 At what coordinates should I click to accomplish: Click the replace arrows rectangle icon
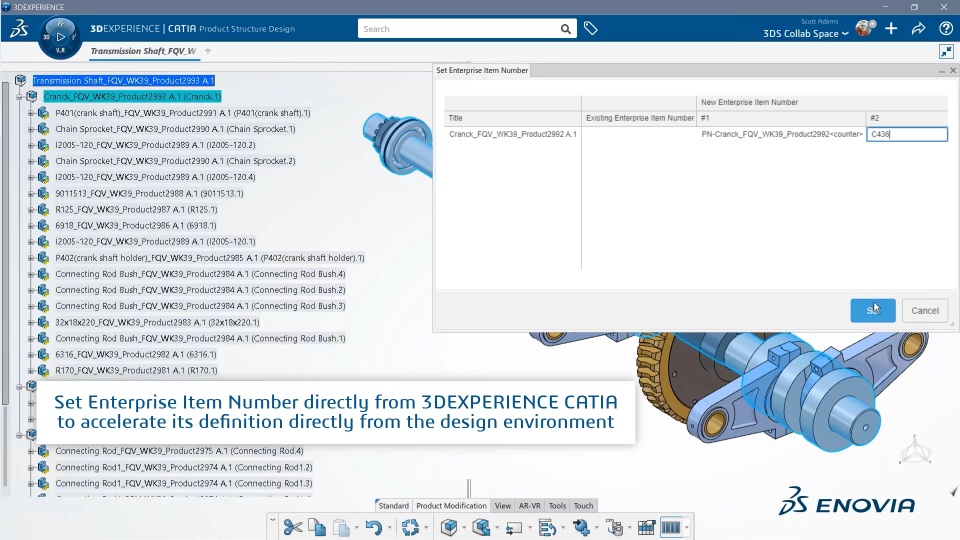coord(514,528)
